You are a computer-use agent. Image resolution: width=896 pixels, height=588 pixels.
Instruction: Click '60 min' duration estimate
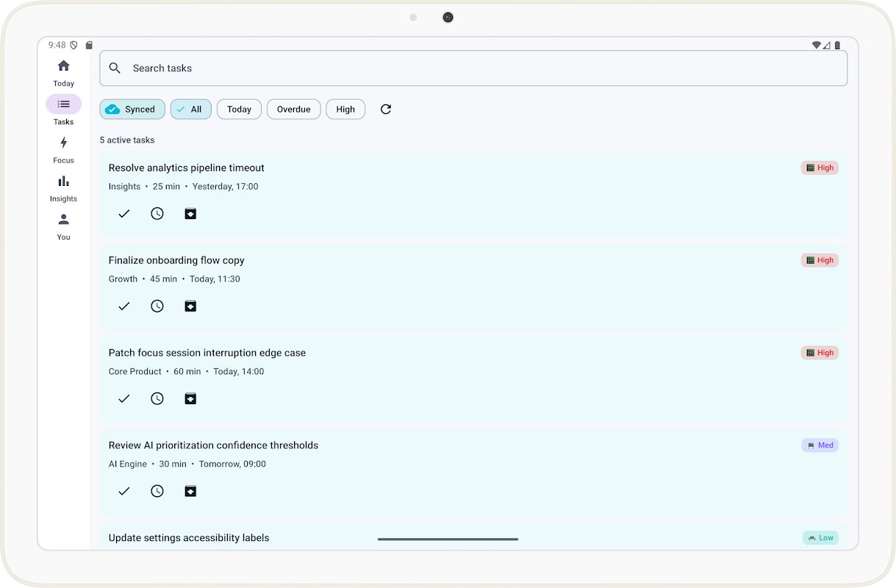[187, 372]
